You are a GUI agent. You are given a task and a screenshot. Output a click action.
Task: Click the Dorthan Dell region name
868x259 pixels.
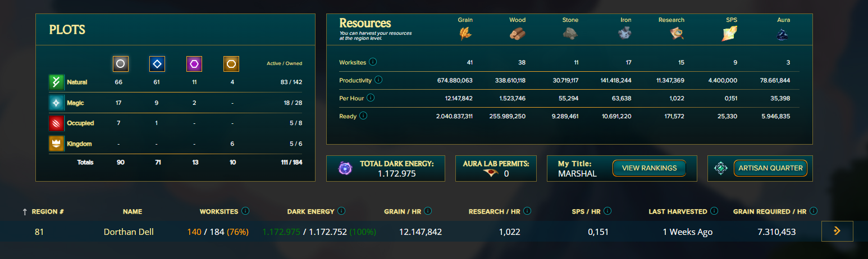(x=129, y=232)
